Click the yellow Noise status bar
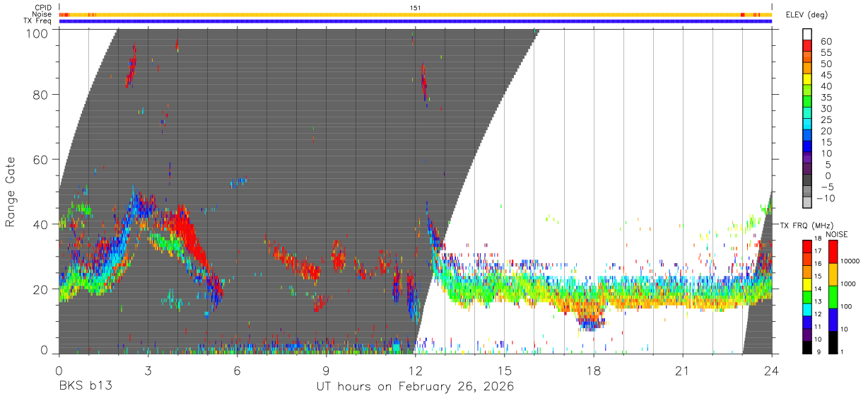The height and width of the screenshot is (401, 868). point(416,14)
